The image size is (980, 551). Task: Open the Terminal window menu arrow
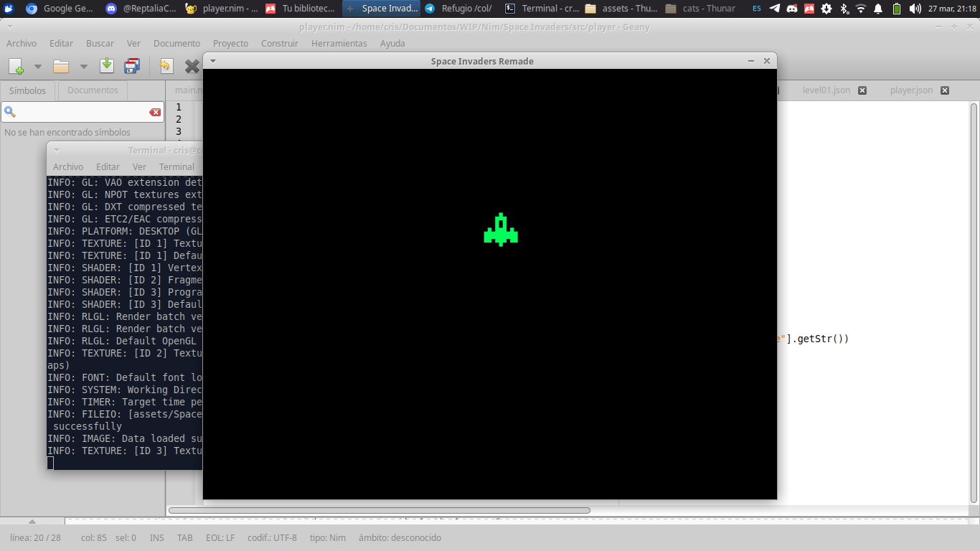[x=57, y=150]
